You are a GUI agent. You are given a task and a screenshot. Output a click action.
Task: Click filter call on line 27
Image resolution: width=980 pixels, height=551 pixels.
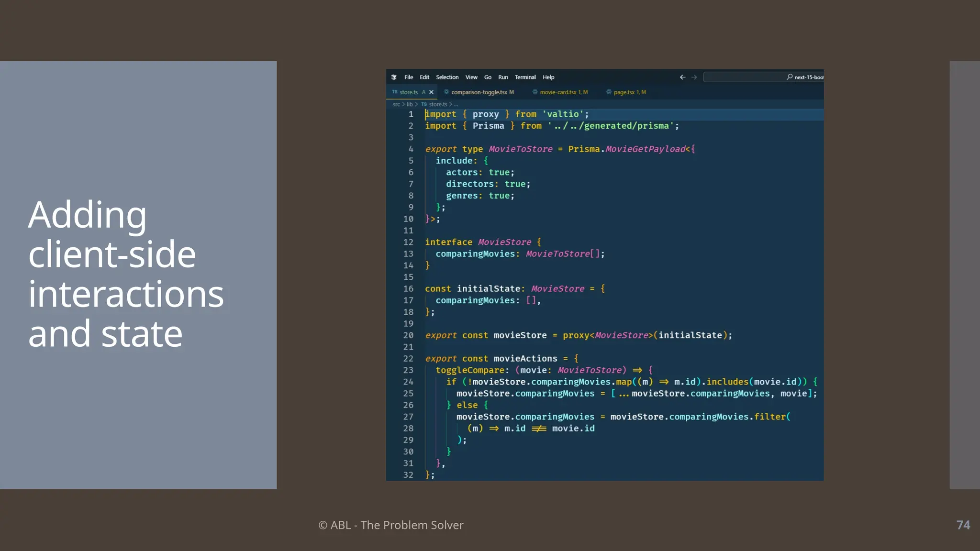click(x=769, y=417)
